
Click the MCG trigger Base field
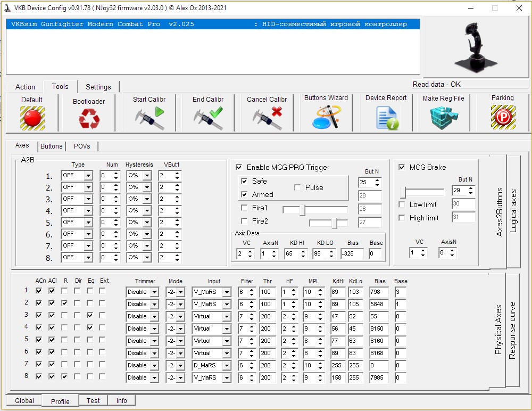[375, 254]
